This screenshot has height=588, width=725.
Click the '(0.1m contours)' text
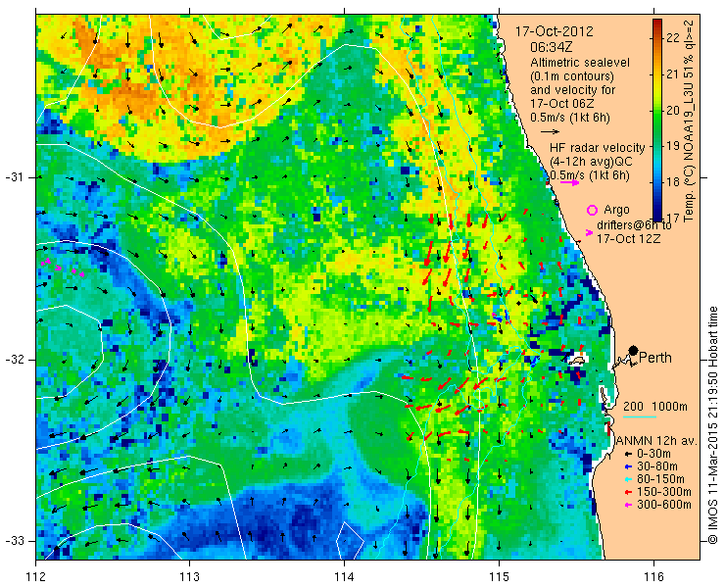click(x=572, y=75)
